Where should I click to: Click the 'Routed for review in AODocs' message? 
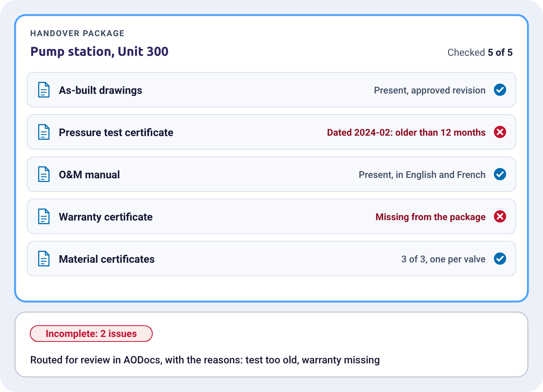pyautogui.click(x=205, y=360)
